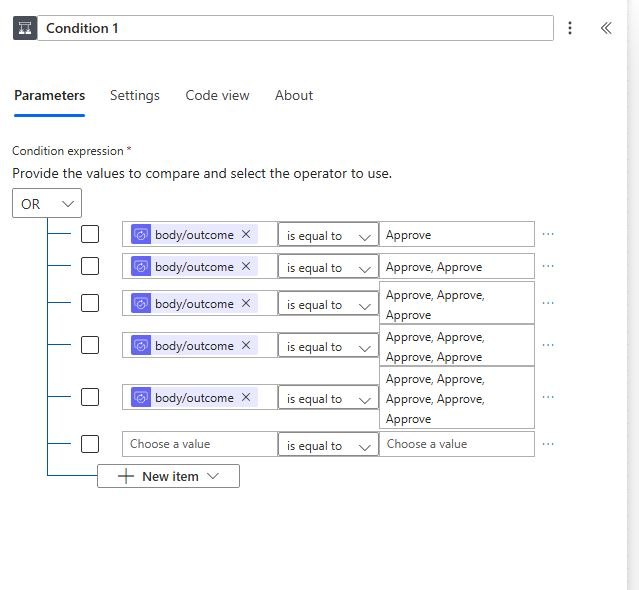Switch to the Parameters tab
This screenshot has height=590, width=639.
(x=49, y=95)
